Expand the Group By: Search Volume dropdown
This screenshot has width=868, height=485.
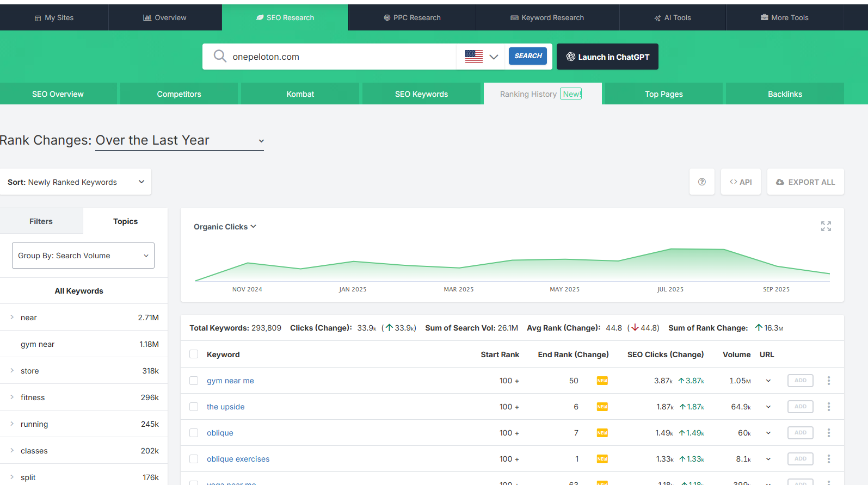point(83,256)
